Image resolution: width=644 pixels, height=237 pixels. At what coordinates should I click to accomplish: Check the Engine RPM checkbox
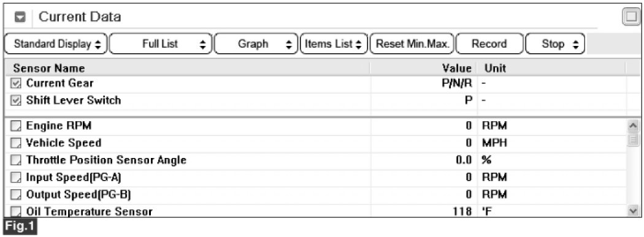[15, 126]
